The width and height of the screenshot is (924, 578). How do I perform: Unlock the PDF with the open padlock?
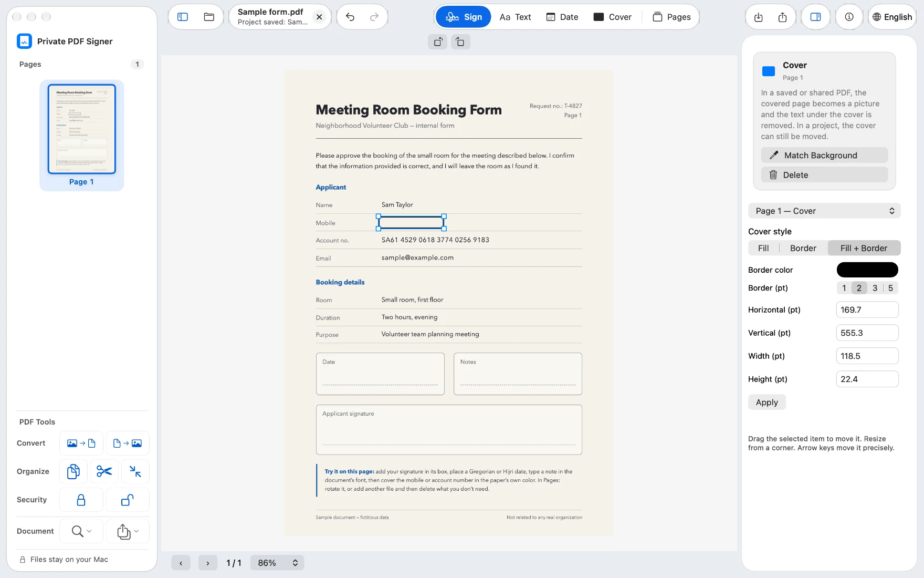(x=128, y=500)
